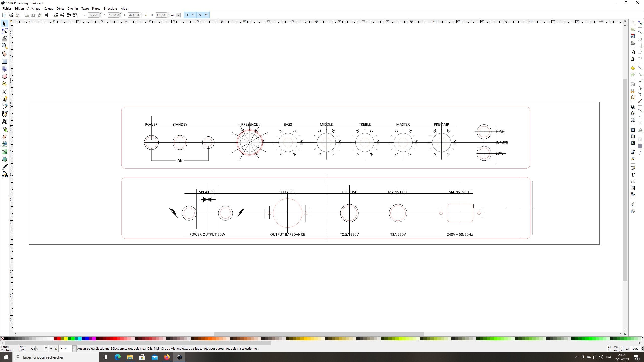This screenshot has width=644, height=362.
Task: Open Text and Font dialog icon
Action: (633, 175)
